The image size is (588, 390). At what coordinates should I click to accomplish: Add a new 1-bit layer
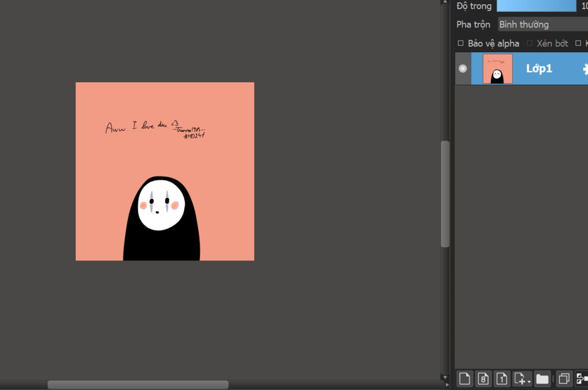pyautogui.click(x=502, y=379)
